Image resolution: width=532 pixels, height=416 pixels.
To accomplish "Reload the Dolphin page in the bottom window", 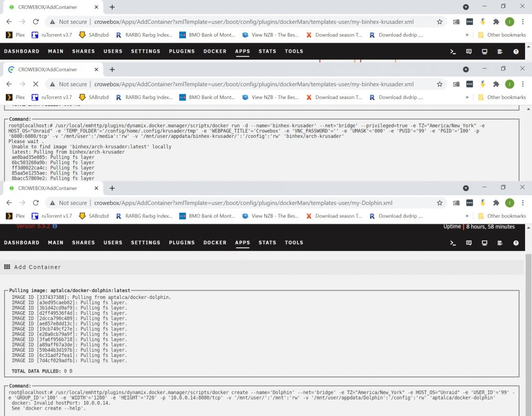I will (36, 203).
